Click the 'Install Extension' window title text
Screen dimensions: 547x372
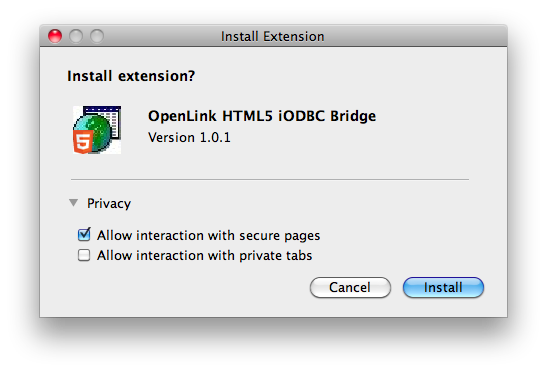272,36
